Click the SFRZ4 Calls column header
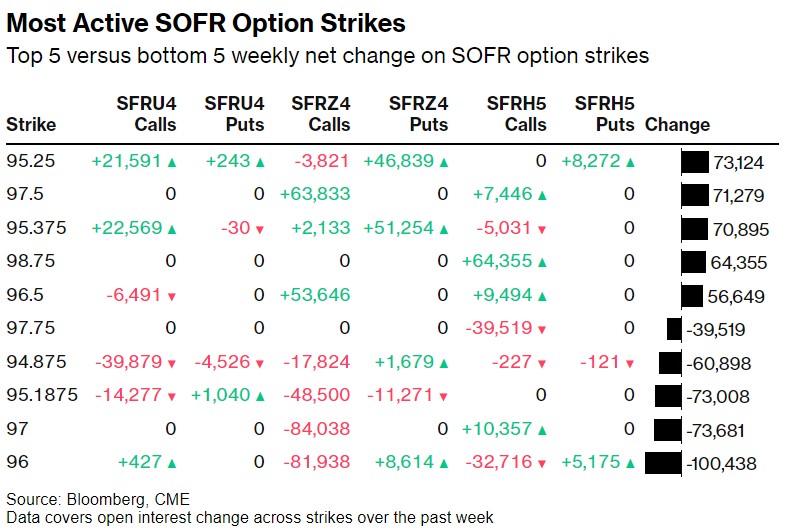The image size is (792, 532). tap(321, 113)
